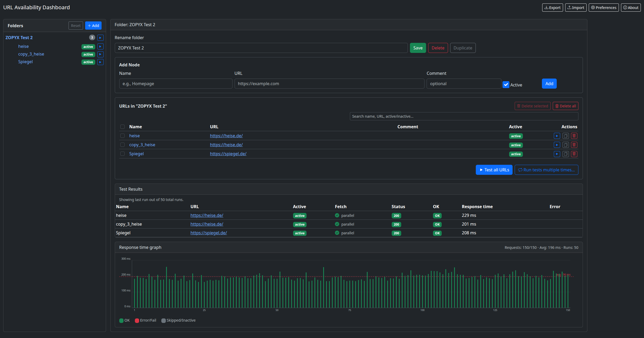
Task: Open the heise node in Folders tree
Action: 23,46
